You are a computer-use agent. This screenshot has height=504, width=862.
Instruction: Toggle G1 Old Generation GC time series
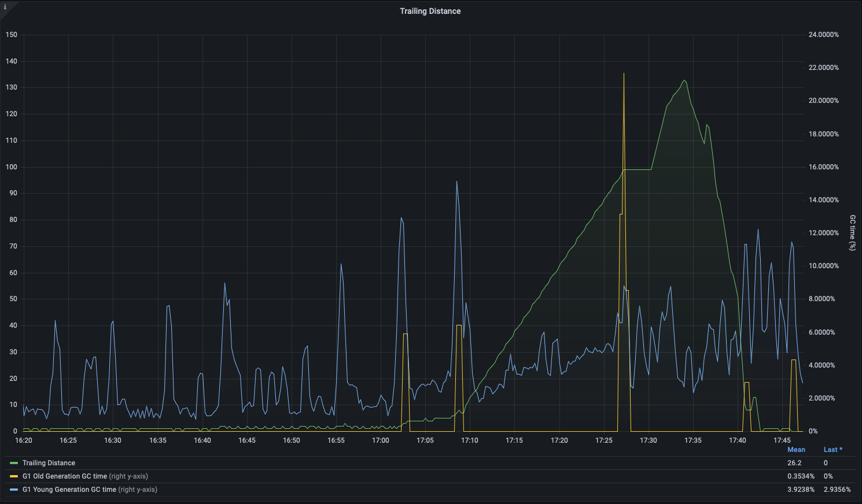click(85, 476)
